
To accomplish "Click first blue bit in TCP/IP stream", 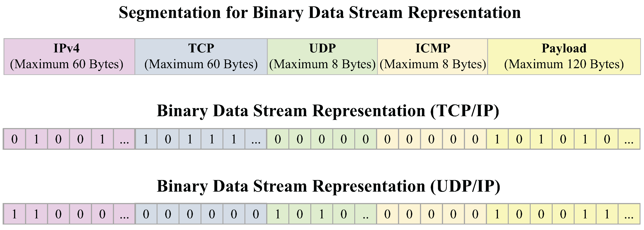I will tap(146, 139).
